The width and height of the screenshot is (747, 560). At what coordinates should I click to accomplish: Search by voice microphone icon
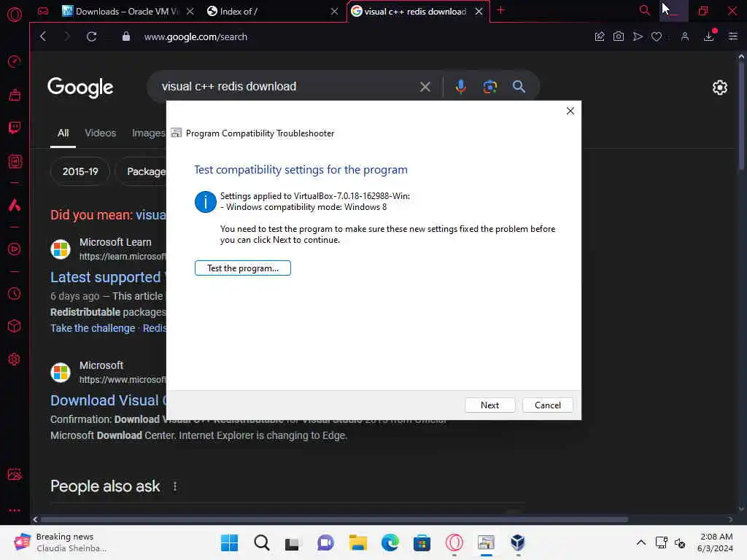(x=460, y=87)
